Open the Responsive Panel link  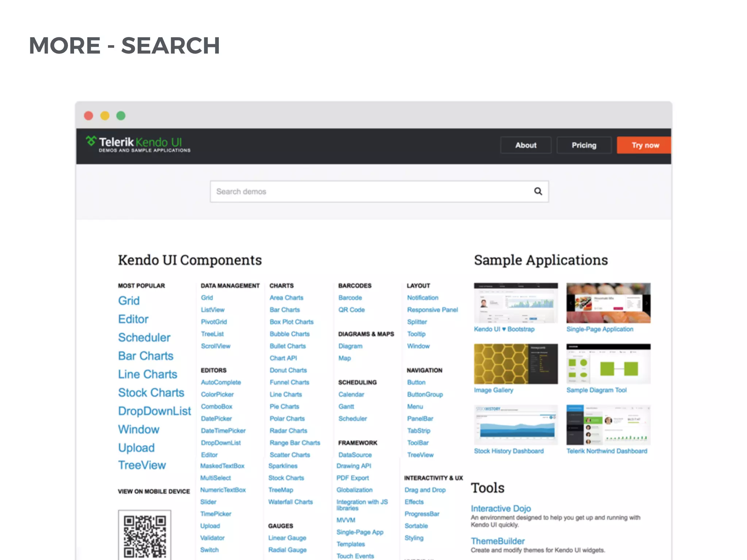(x=432, y=310)
